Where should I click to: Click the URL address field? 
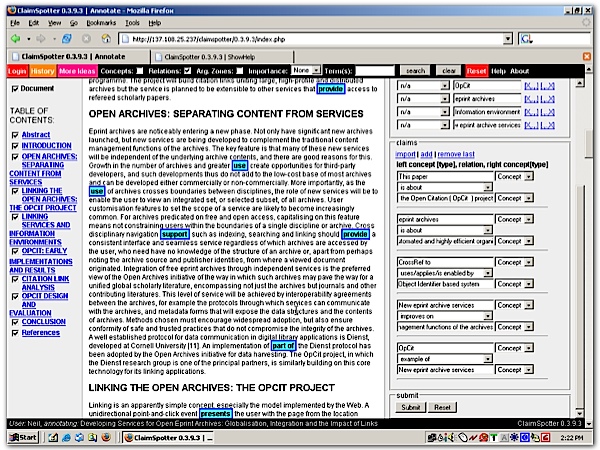[311, 39]
